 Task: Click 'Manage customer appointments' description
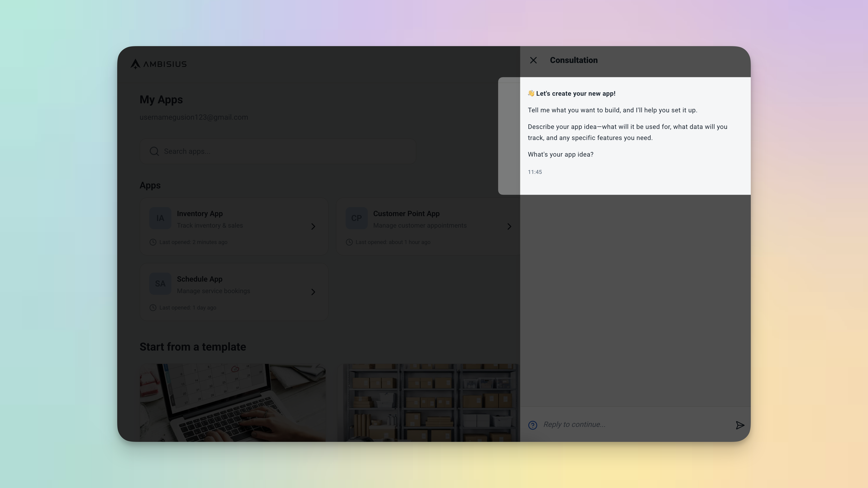click(420, 225)
